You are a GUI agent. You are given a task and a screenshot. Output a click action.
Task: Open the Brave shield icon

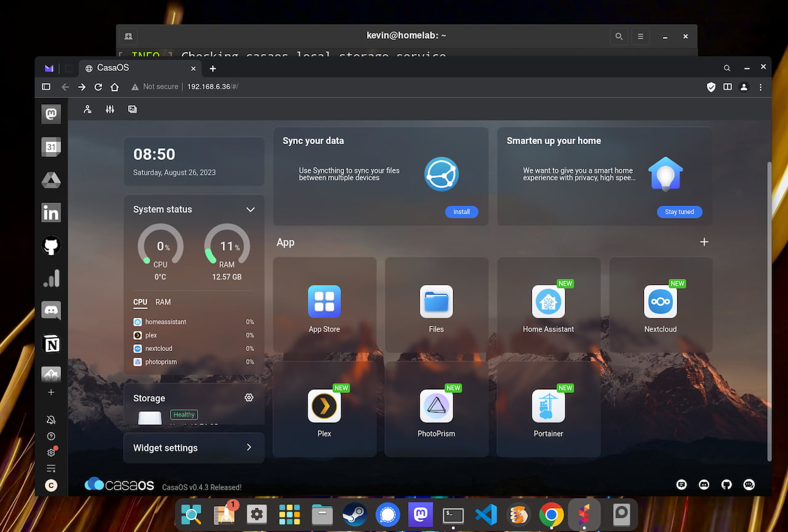tap(711, 87)
